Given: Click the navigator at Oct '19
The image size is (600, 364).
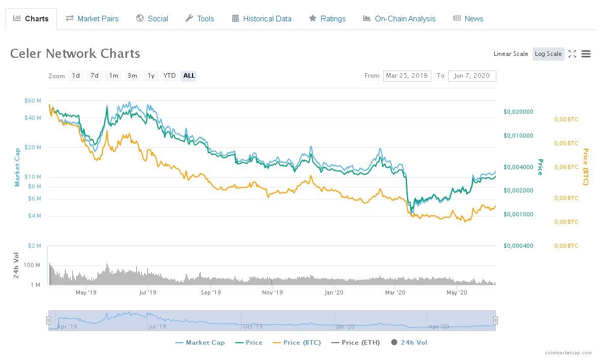Looking at the screenshot, I should (x=252, y=326).
